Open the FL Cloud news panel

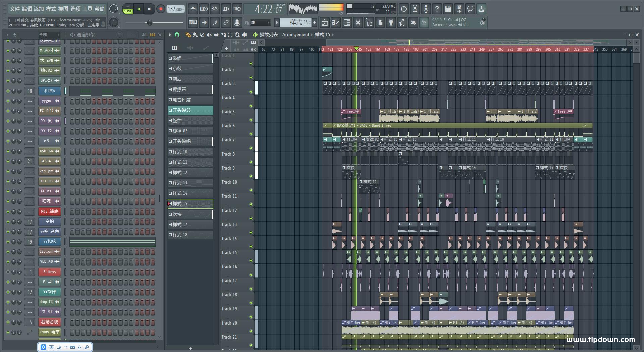tap(458, 22)
